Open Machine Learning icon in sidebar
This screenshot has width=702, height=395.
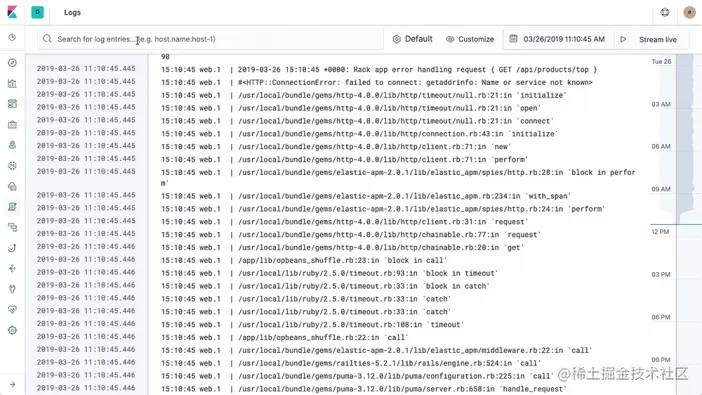click(x=12, y=166)
